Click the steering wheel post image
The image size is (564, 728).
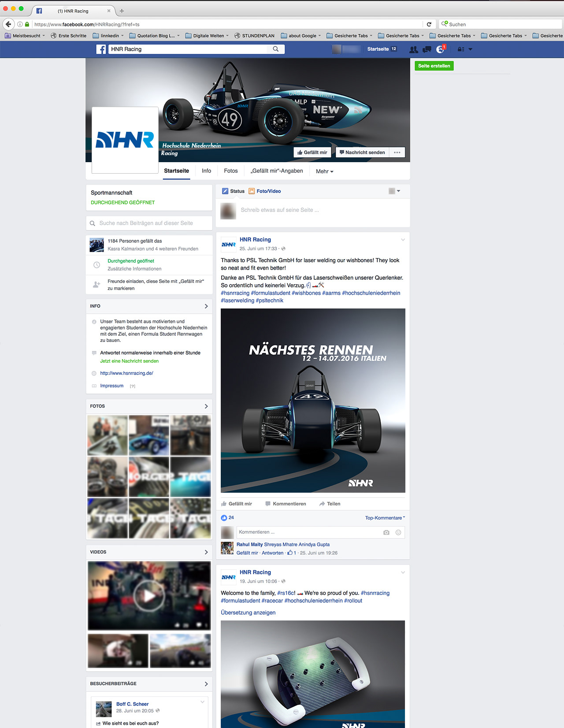pos(313,674)
